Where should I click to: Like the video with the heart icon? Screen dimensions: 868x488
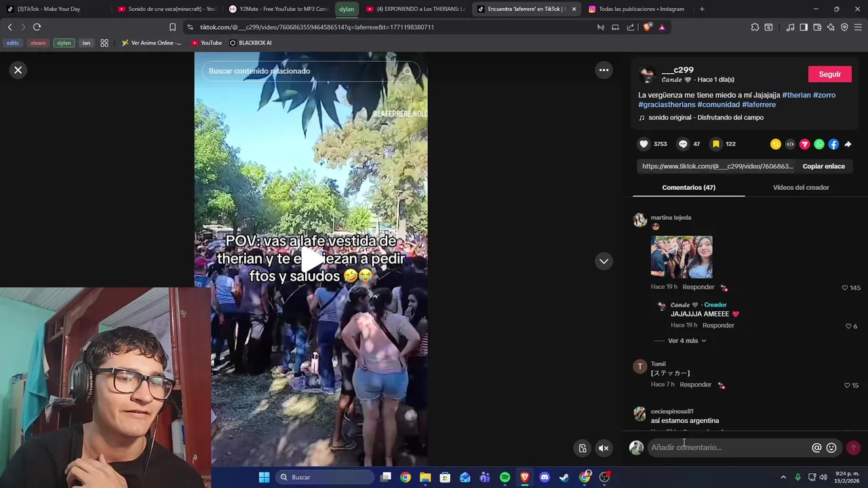point(644,144)
